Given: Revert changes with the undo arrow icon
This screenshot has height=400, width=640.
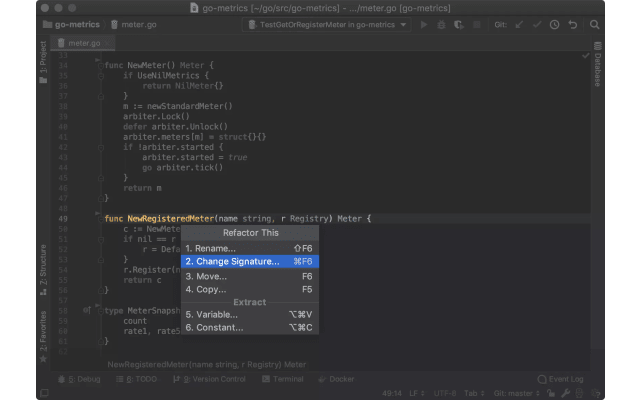Looking at the screenshot, I should (573, 25).
